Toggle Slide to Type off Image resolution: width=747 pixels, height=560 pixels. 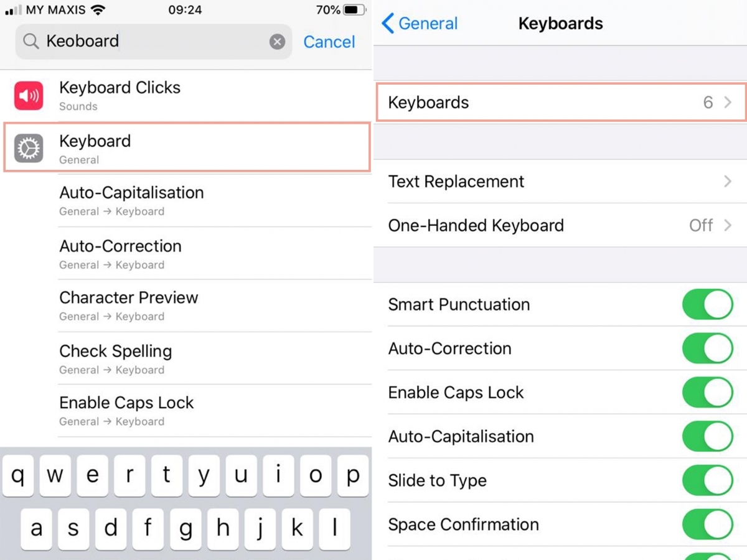coord(708,480)
